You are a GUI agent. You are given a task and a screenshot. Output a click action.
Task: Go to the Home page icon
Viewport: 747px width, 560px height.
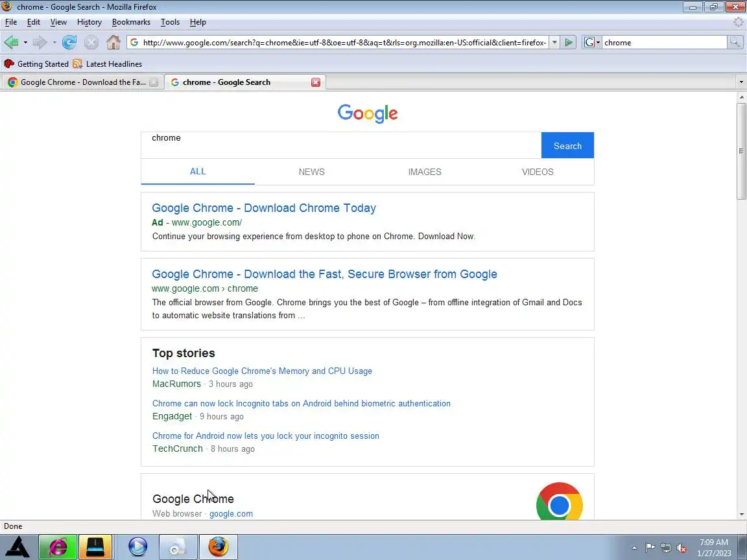[113, 42]
